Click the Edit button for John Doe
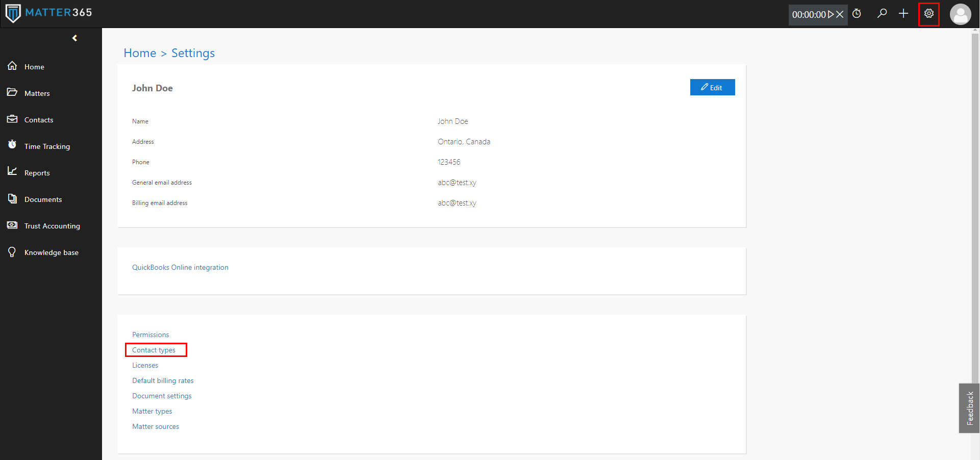The height and width of the screenshot is (460, 980). [x=712, y=87]
